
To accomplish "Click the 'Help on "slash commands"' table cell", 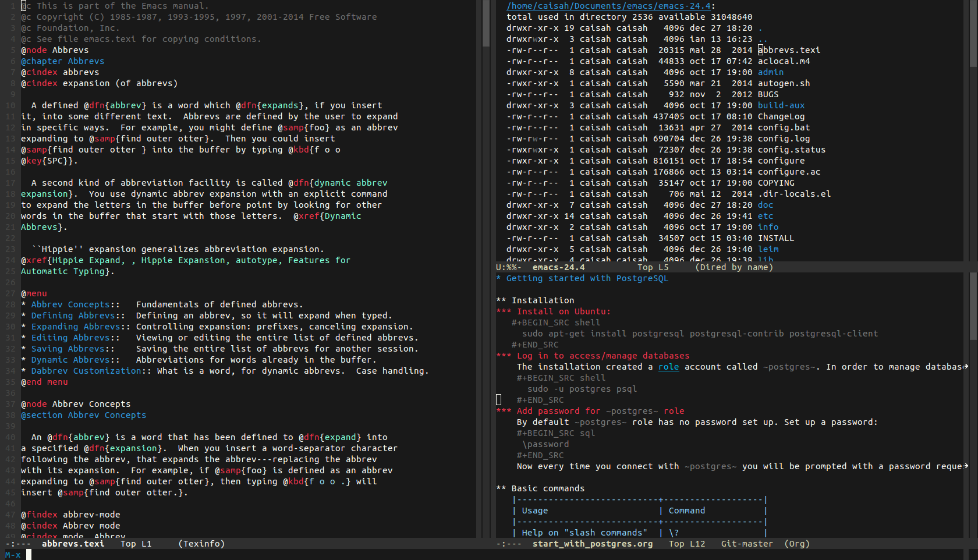I will tap(584, 533).
